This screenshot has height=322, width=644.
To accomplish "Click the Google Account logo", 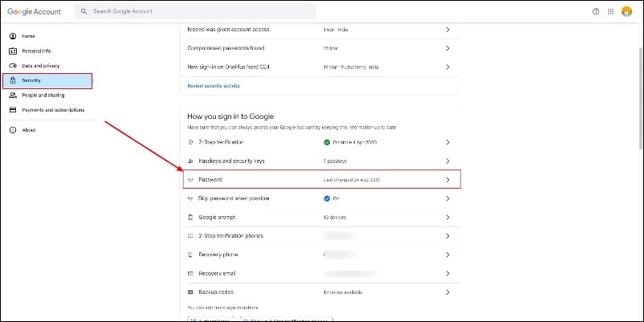I will click(x=34, y=11).
